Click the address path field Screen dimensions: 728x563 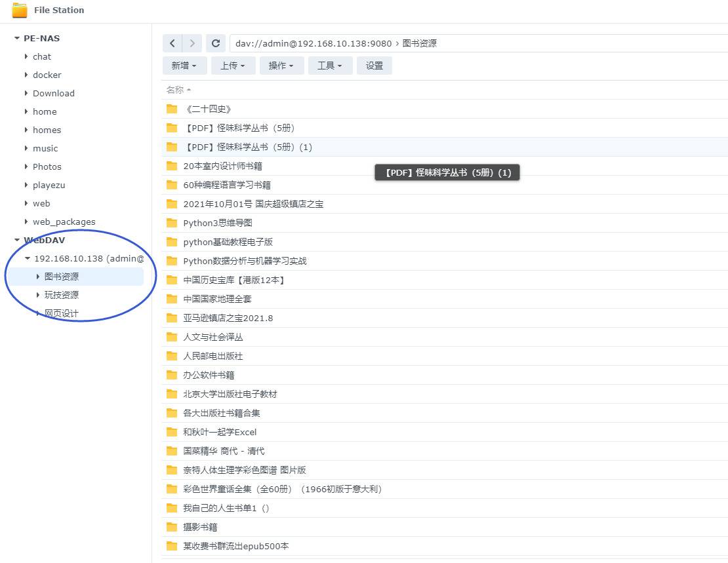478,43
